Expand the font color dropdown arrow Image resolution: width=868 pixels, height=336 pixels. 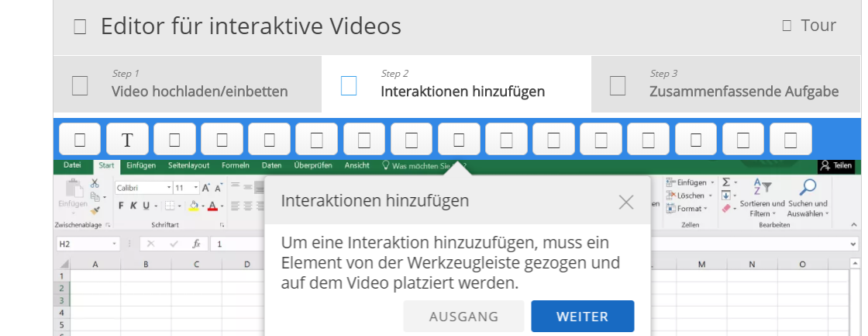222,206
